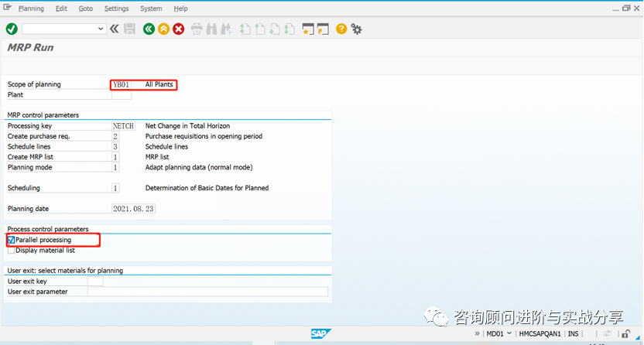This screenshot has height=345, width=644.
Task: Click the blue resize corner triangle
Action: tap(638, 337)
